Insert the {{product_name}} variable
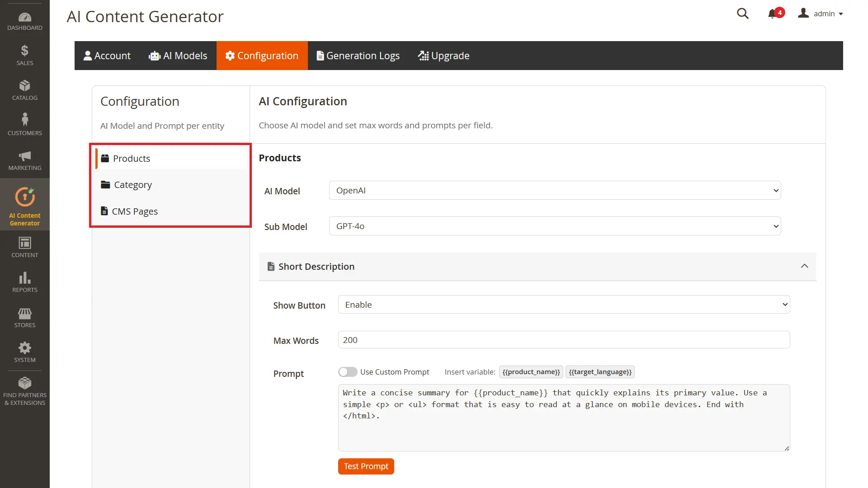Image resolution: width=868 pixels, height=488 pixels. coord(531,371)
